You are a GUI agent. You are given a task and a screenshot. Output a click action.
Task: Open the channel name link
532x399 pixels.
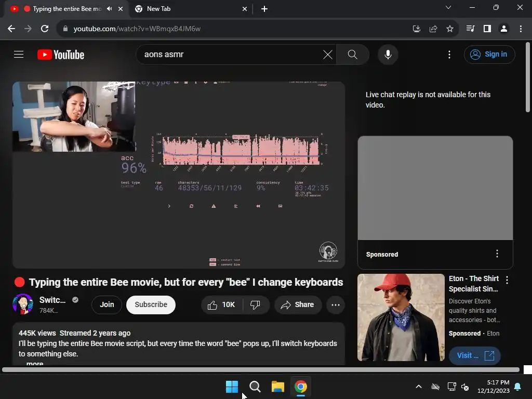point(52,300)
